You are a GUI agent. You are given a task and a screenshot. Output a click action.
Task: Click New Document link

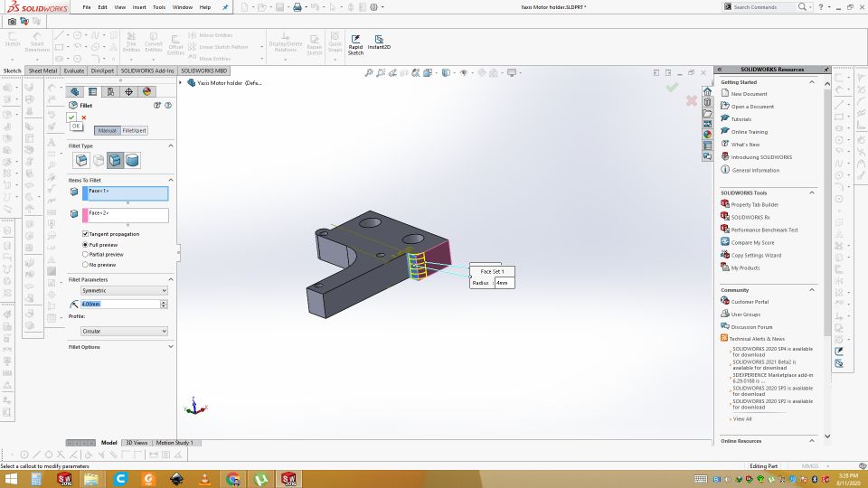click(749, 94)
